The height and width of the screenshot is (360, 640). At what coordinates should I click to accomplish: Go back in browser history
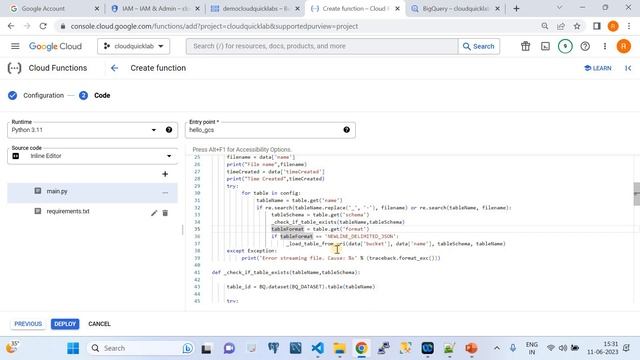click(11, 26)
